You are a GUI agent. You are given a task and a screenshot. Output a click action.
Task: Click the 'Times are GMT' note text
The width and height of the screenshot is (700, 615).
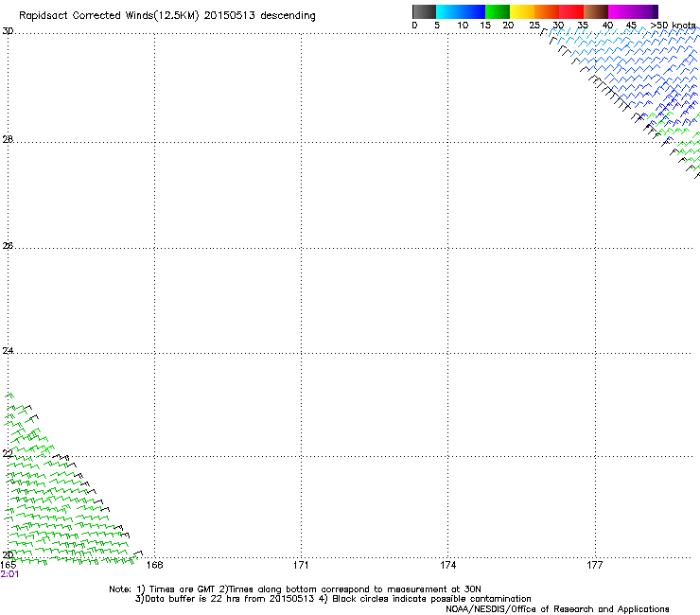tap(183, 589)
